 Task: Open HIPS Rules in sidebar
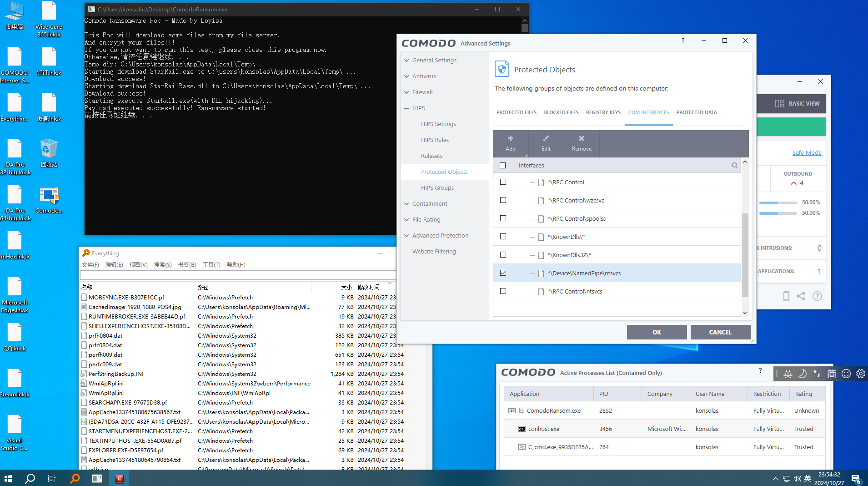tap(435, 140)
